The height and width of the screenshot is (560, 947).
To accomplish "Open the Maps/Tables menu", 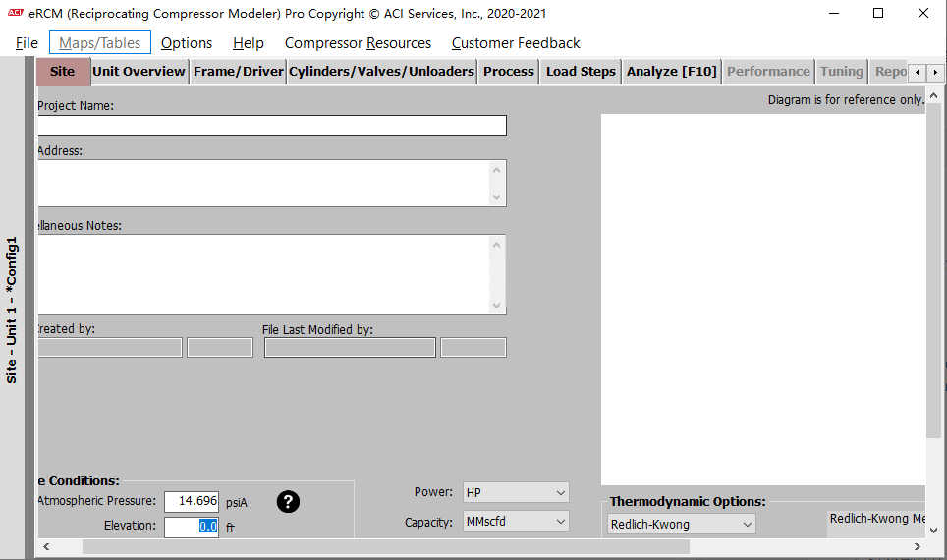I will click(x=100, y=43).
